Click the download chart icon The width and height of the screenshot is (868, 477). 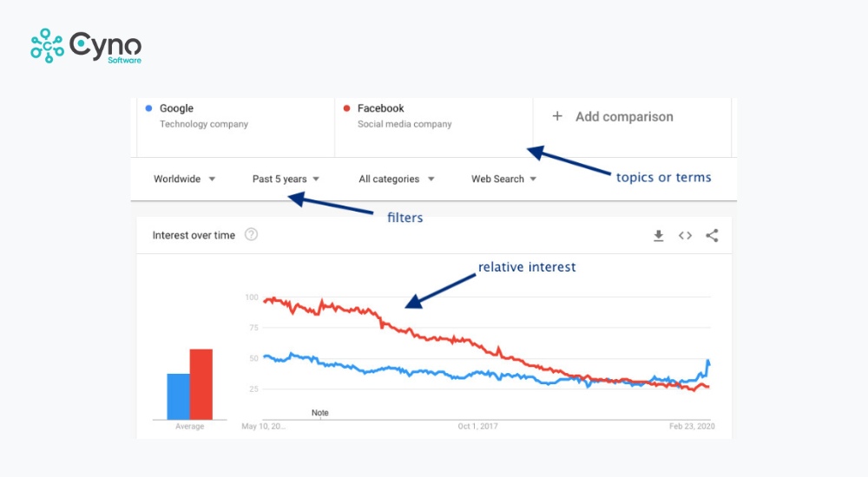pyautogui.click(x=659, y=235)
